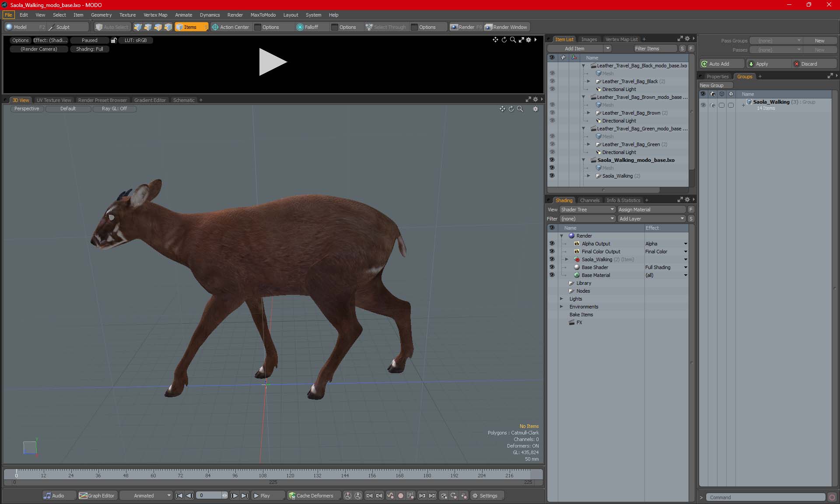
Task: Select Polygons mode cube icon
Action: point(158,27)
